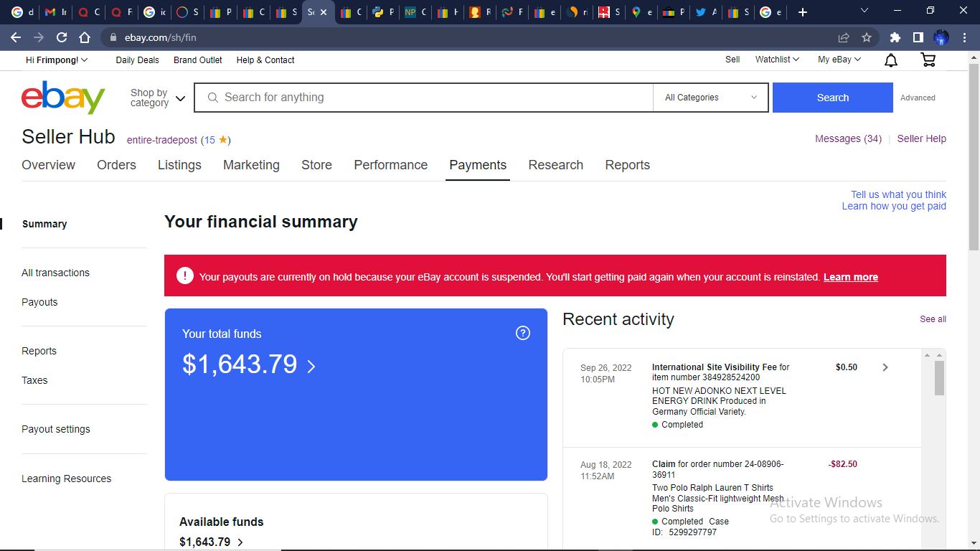This screenshot has height=551, width=980.
Task: Switch to the Research tab
Action: (556, 165)
